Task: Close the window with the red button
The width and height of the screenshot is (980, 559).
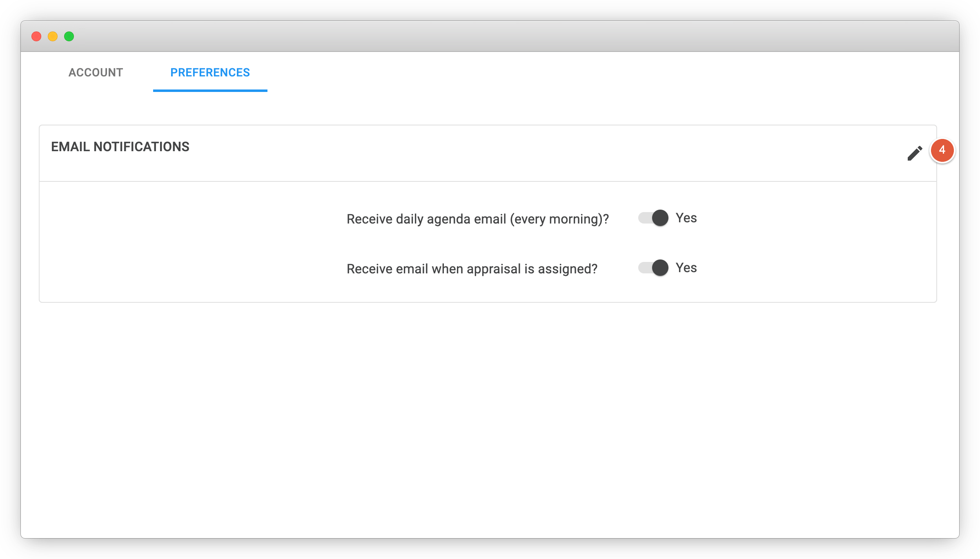Action: tap(37, 36)
